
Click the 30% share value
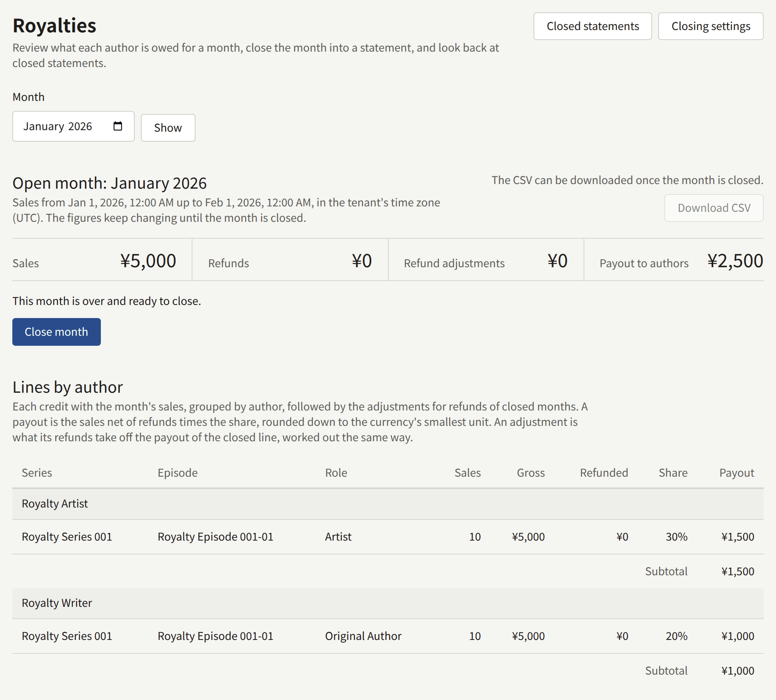677,537
